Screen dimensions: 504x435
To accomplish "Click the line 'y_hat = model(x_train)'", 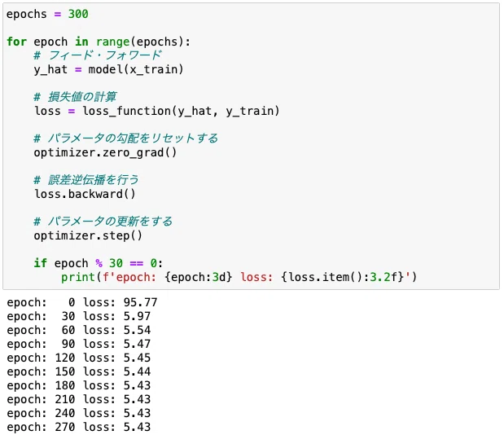I will click(x=108, y=69).
